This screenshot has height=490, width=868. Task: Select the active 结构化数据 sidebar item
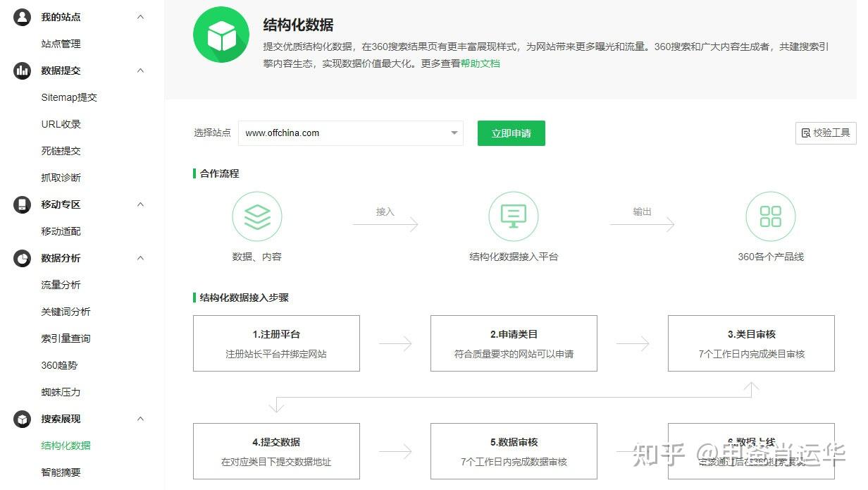pyautogui.click(x=66, y=446)
